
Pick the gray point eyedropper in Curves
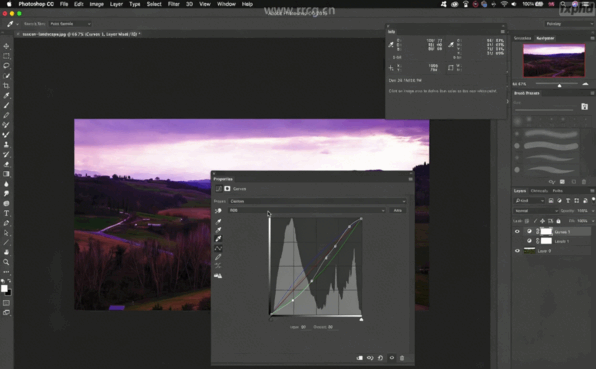[218, 230]
